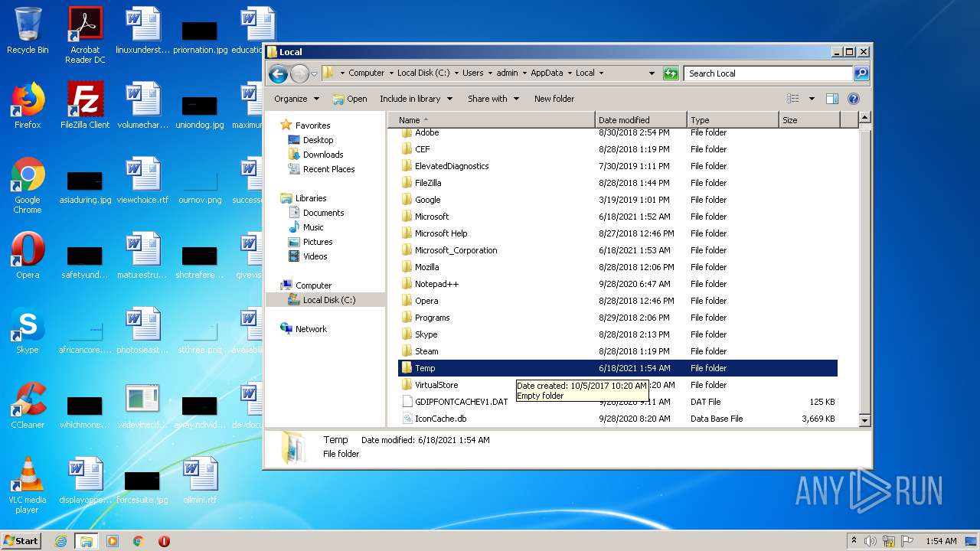
Task: Open Documents library in navigation pane
Action: point(323,213)
